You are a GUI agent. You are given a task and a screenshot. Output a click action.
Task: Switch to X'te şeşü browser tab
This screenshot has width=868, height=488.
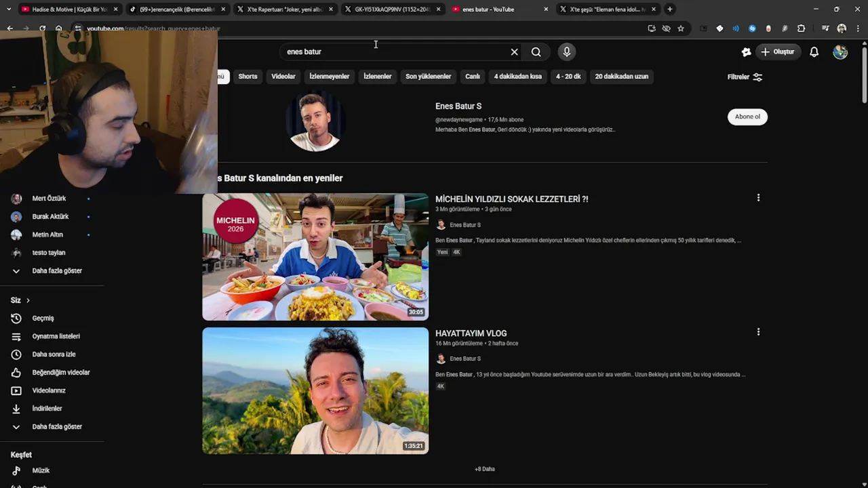[607, 9]
